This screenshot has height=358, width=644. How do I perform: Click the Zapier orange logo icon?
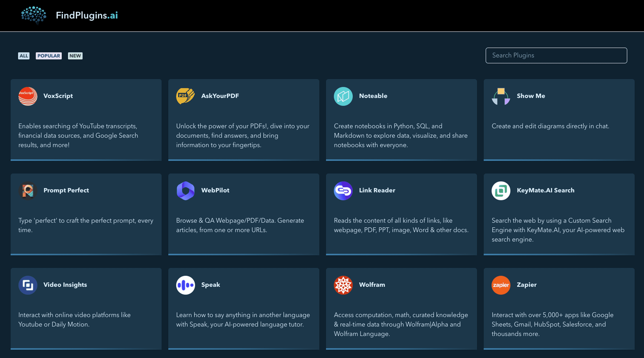pos(501,285)
